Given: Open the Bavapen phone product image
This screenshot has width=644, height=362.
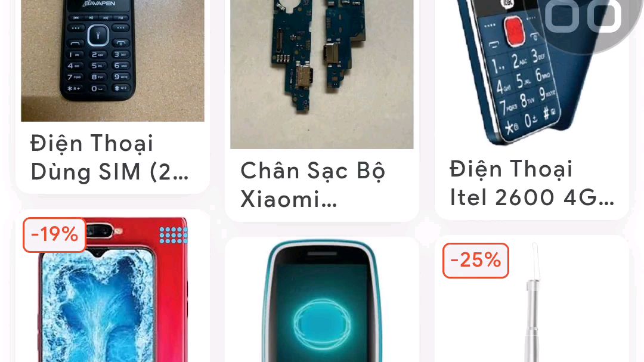Looking at the screenshot, I should (x=113, y=60).
